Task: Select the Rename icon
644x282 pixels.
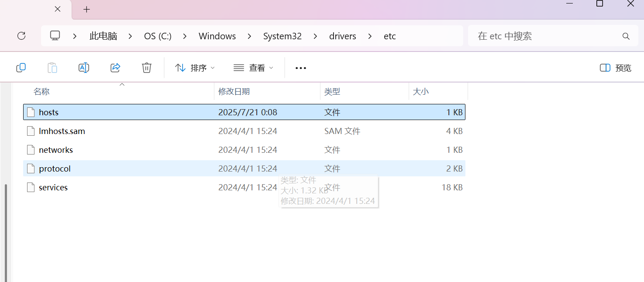Action: tap(83, 67)
